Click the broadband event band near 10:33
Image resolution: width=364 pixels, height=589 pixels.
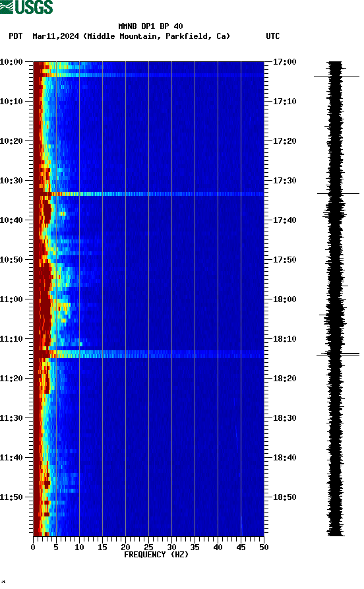coord(149,194)
